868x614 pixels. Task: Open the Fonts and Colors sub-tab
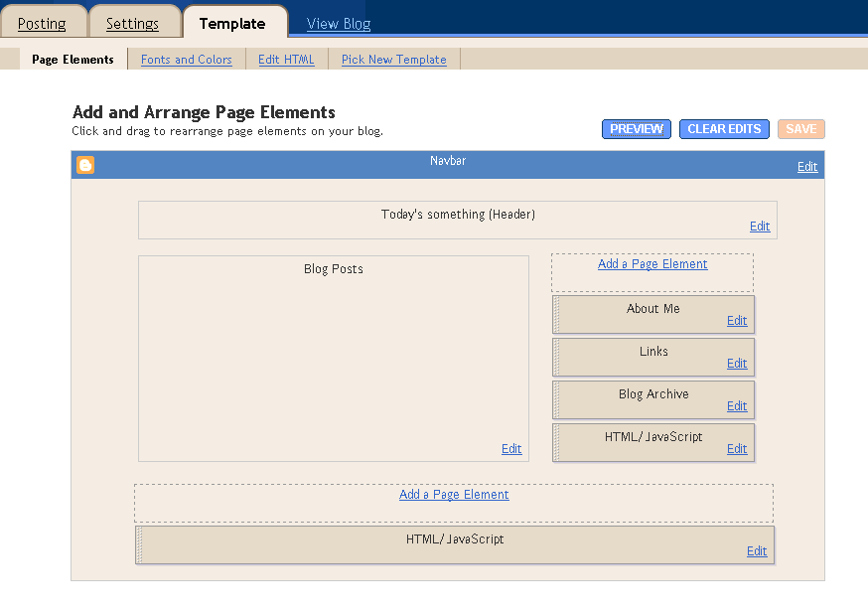[187, 60]
